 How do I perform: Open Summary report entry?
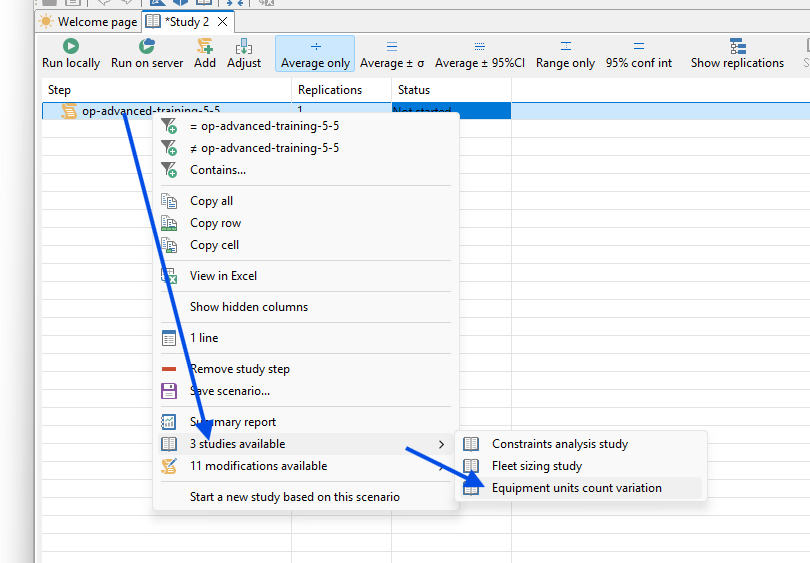coord(306,422)
